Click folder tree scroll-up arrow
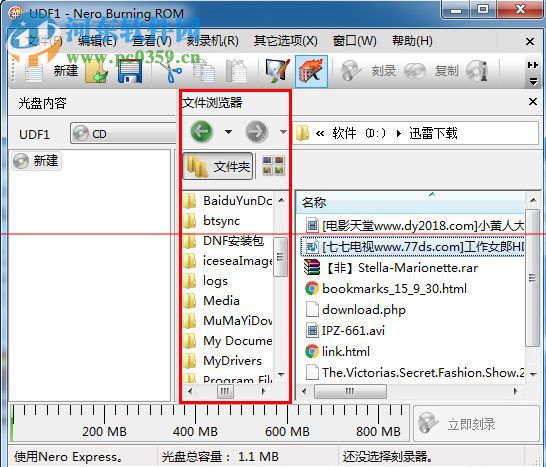546x467 pixels. coord(281,200)
